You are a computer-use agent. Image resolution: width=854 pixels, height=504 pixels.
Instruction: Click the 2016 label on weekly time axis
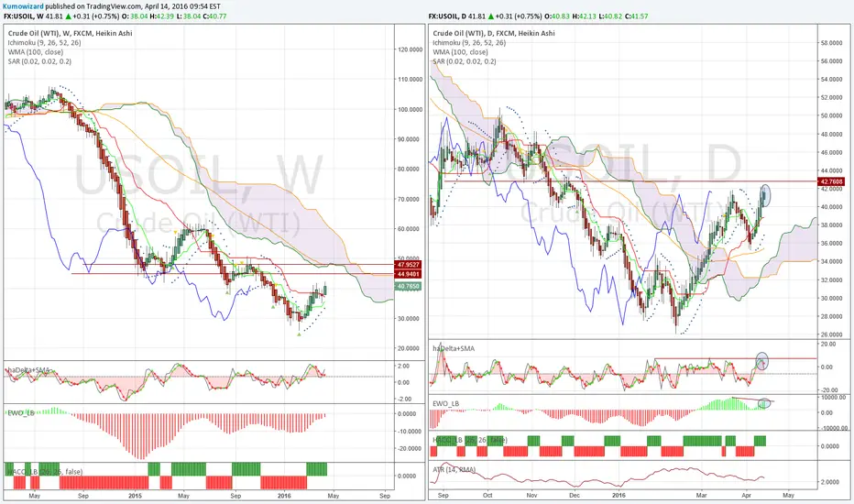(x=284, y=496)
